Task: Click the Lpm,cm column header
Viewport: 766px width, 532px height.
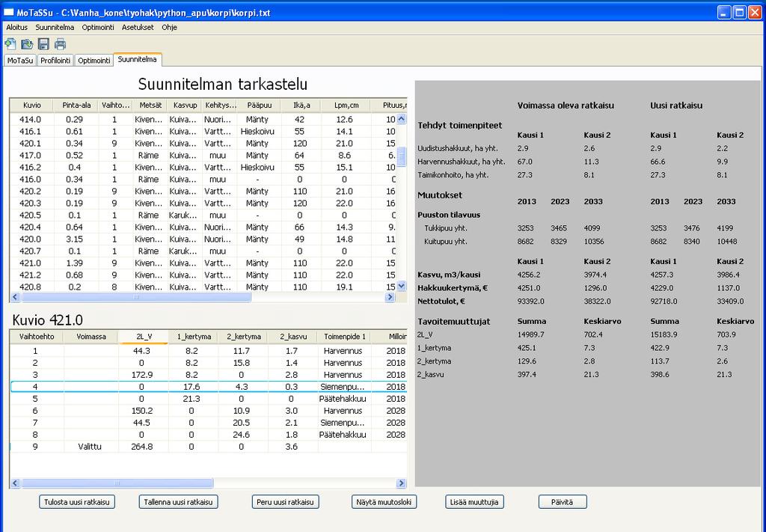Action: point(346,105)
